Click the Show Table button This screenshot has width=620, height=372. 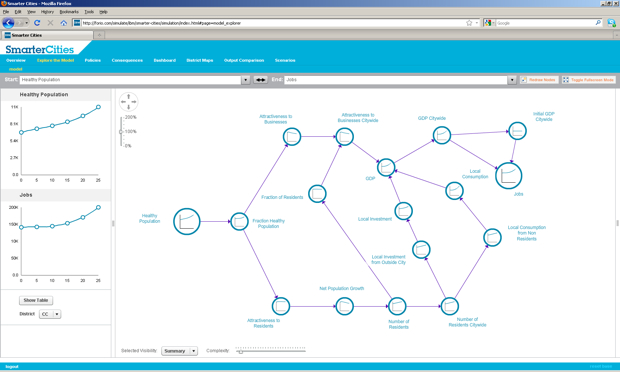[x=36, y=300]
